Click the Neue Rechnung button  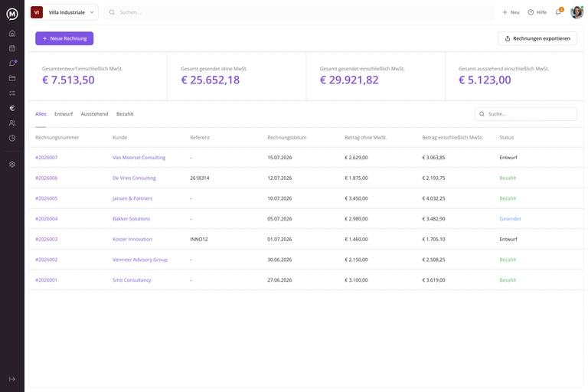pos(64,38)
